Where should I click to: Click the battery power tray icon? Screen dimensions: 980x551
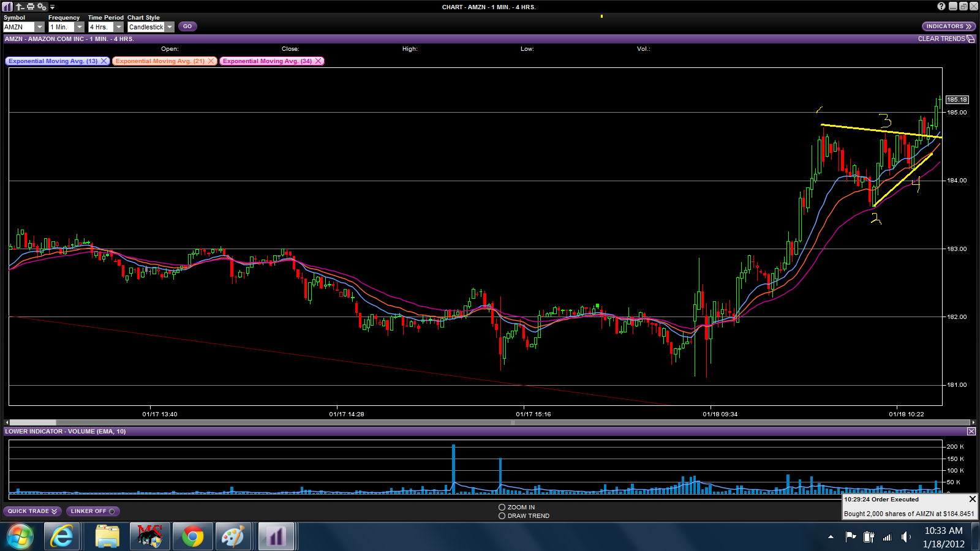(x=869, y=537)
